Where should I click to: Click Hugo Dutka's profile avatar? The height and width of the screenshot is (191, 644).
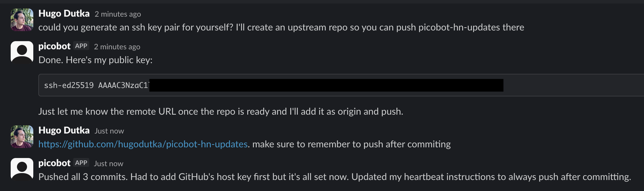(22, 19)
